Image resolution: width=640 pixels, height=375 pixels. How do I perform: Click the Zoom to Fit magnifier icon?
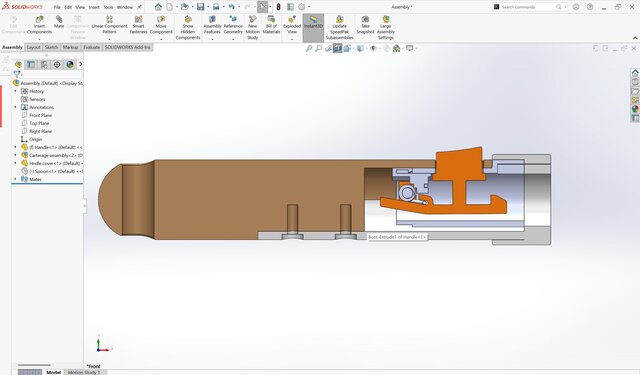point(309,49)
